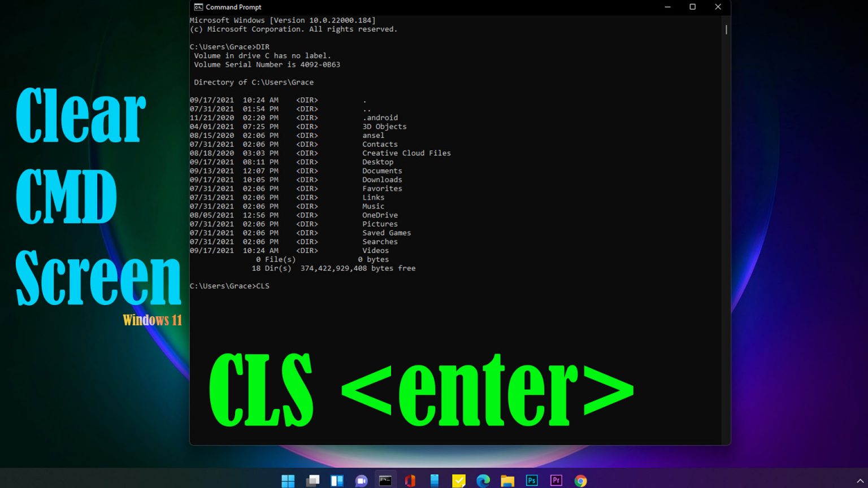Launch Adobe Premiere Pro
This screenshot has height=488, width=868.
point(556,481)
